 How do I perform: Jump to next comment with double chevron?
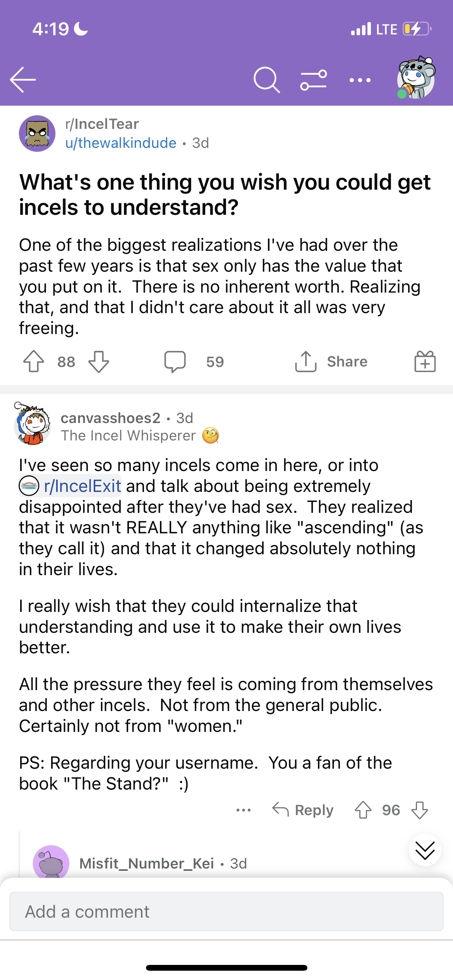point(425,850)
